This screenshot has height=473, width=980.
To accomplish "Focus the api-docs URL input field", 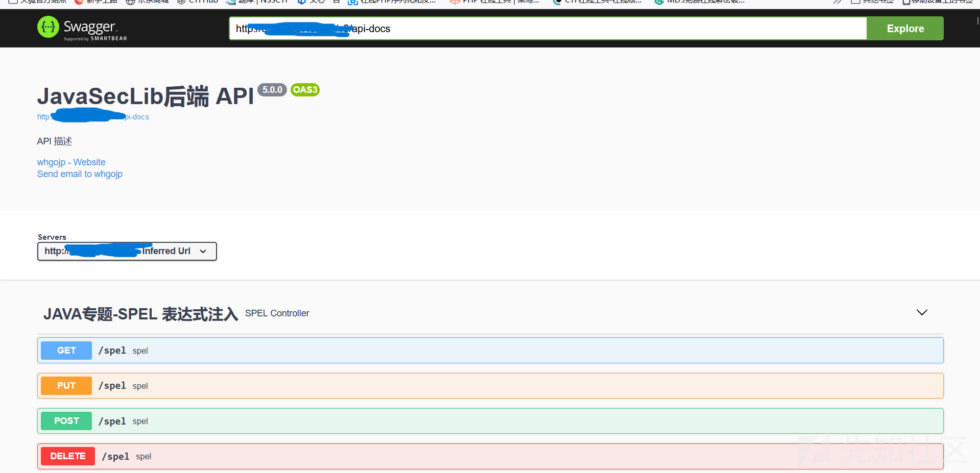I will coord(548,29).
